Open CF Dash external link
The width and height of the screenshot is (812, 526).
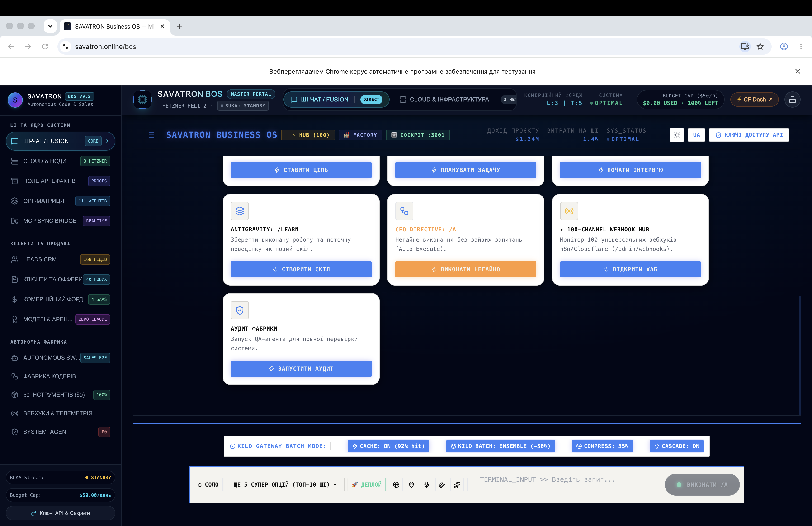pos(754,100)
